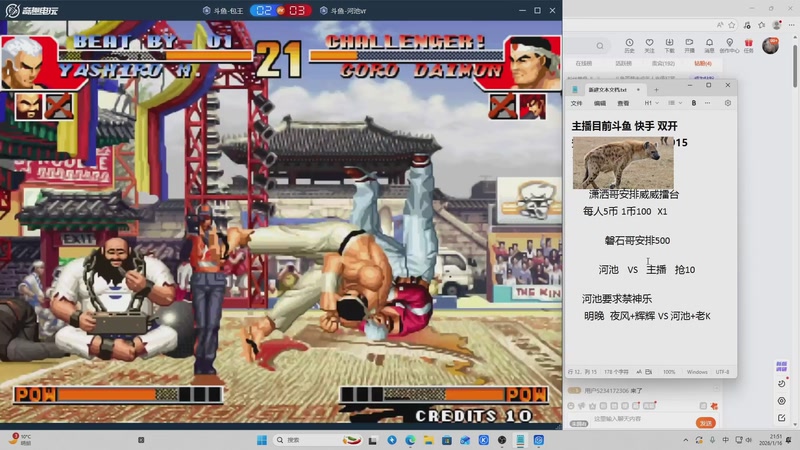Open the 历史 history icon in browser
The height and width of the screenshot is (450, 800).
tap(629, 45)
